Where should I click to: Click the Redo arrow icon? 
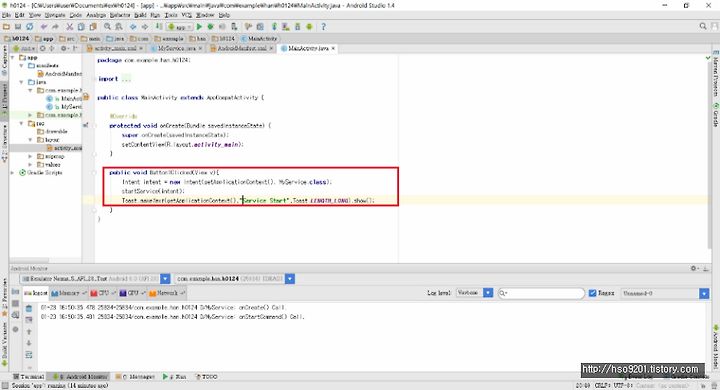(x=55, y=27)
